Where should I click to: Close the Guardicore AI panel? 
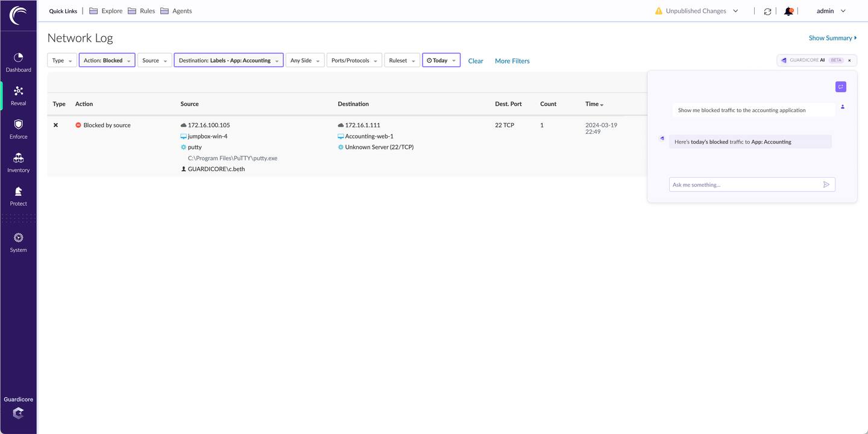[849, 60]
